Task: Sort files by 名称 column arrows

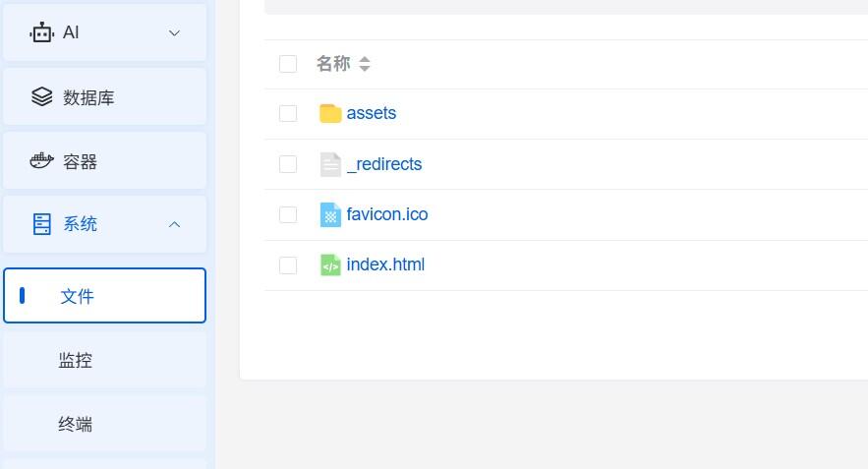Action: (365, 64)
